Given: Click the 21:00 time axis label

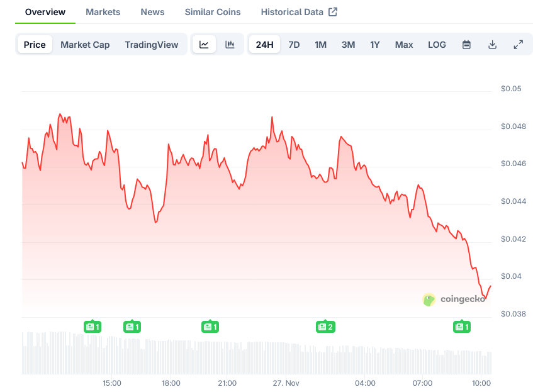Looking at the screenshot, I should (227, 383).
